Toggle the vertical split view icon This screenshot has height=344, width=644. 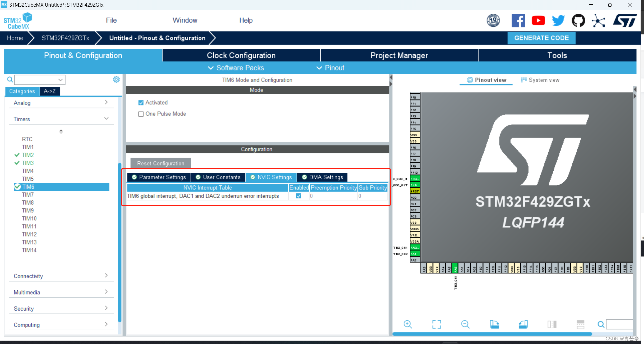[x=552, y=324]
